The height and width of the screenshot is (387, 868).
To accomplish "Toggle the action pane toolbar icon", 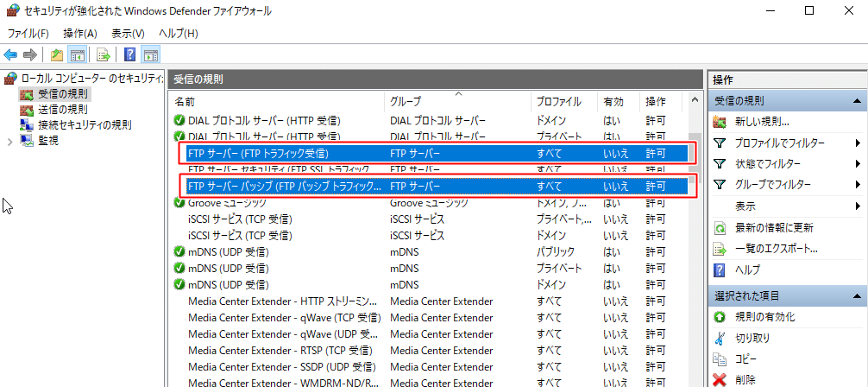I will tap(150, 54).
